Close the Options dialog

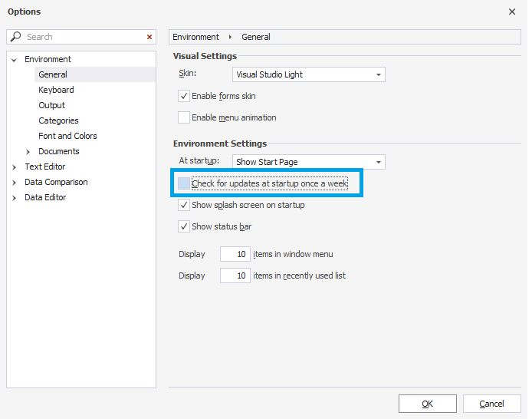pos(512,12)
